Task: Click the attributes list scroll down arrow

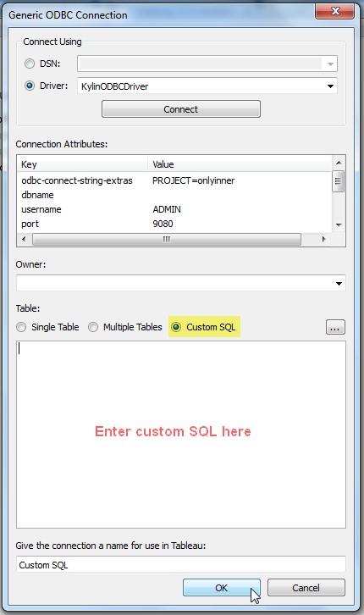Action: tap(339, 225)
